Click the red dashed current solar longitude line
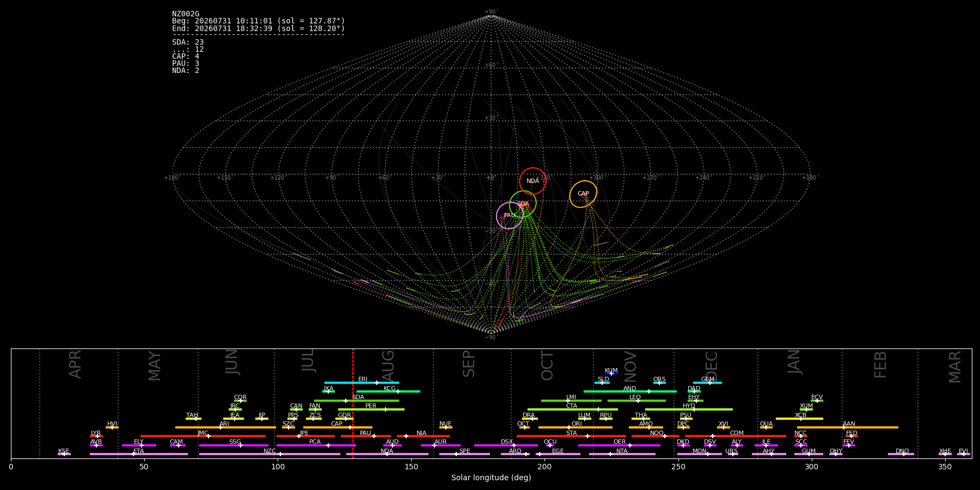 353,403
